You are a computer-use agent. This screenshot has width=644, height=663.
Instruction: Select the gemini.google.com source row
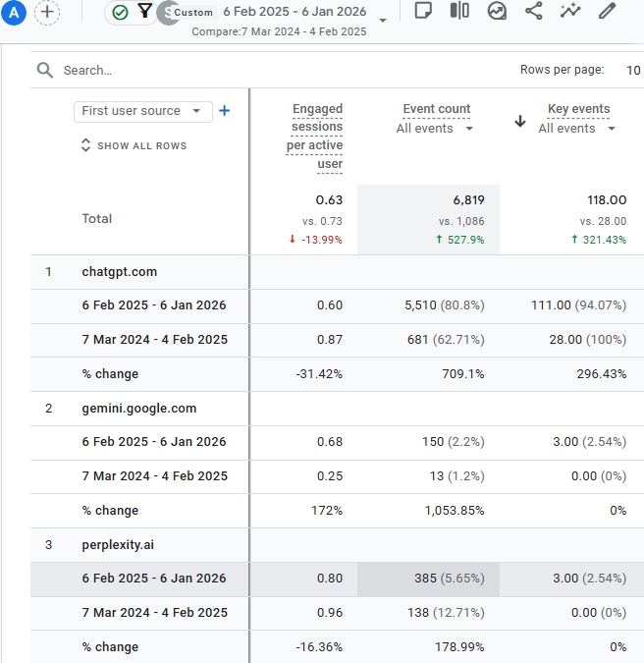139,409
